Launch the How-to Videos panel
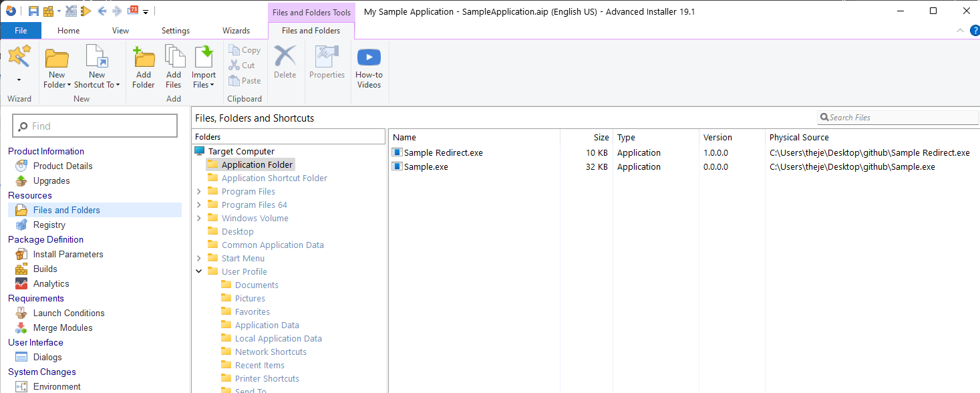This screenshot has width=980, height=393. click(369, 65)
